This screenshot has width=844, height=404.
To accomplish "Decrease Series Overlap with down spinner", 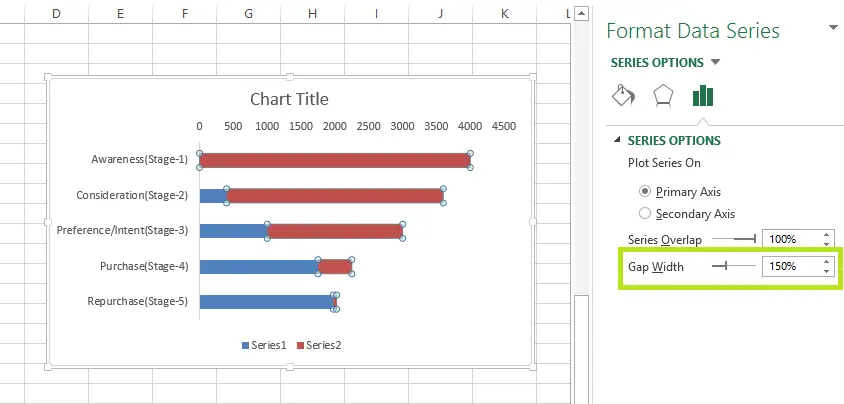I will pos(827,244).
